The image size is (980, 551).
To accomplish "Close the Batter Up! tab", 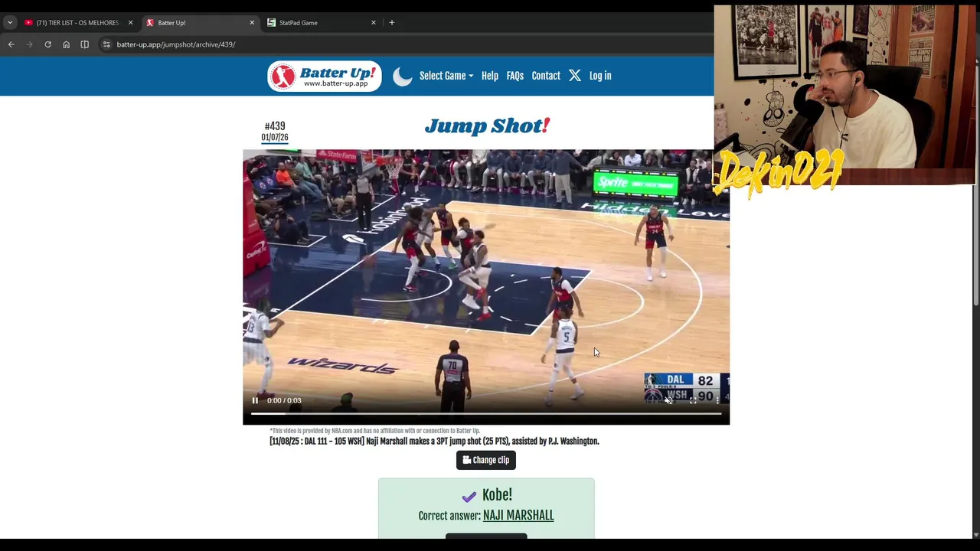I will tap(252, 23).
